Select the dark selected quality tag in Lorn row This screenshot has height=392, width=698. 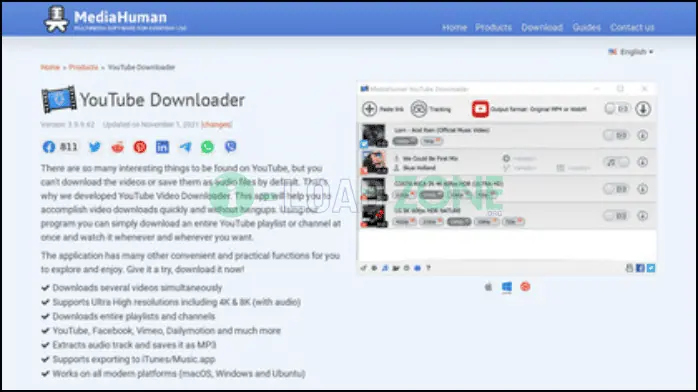pyautogui.click(x=405, y=141)
